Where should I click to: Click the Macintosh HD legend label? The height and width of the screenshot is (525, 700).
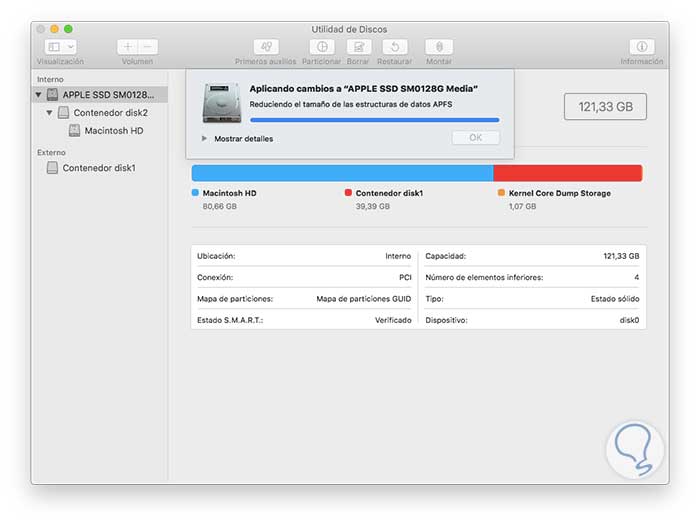[x=229, y=193]
